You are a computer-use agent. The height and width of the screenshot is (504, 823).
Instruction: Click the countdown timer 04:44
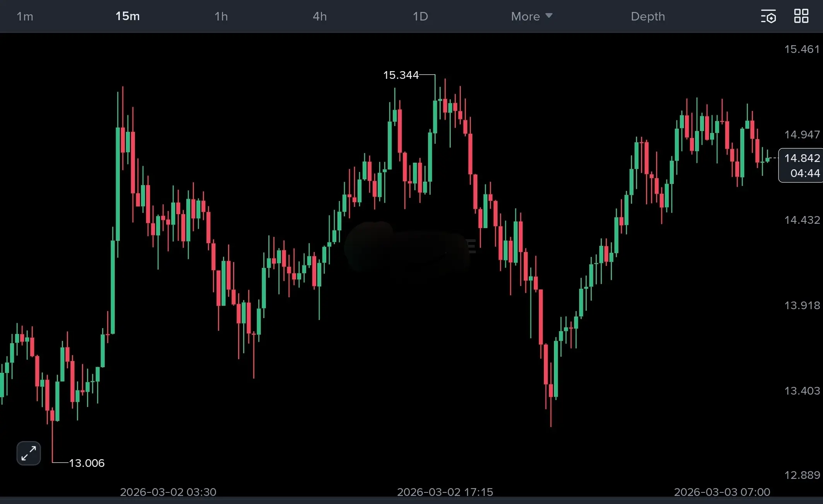[805, 173]
